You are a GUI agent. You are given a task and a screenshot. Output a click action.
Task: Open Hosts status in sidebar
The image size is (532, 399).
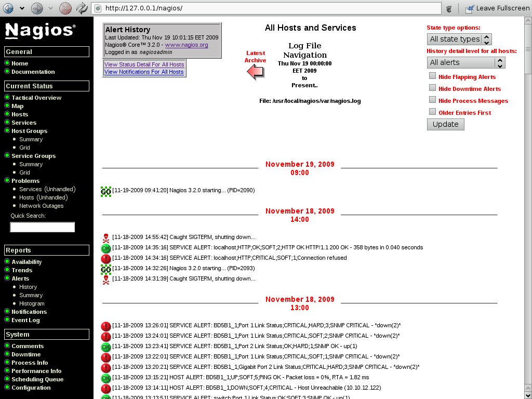click(x=20, y=114)
